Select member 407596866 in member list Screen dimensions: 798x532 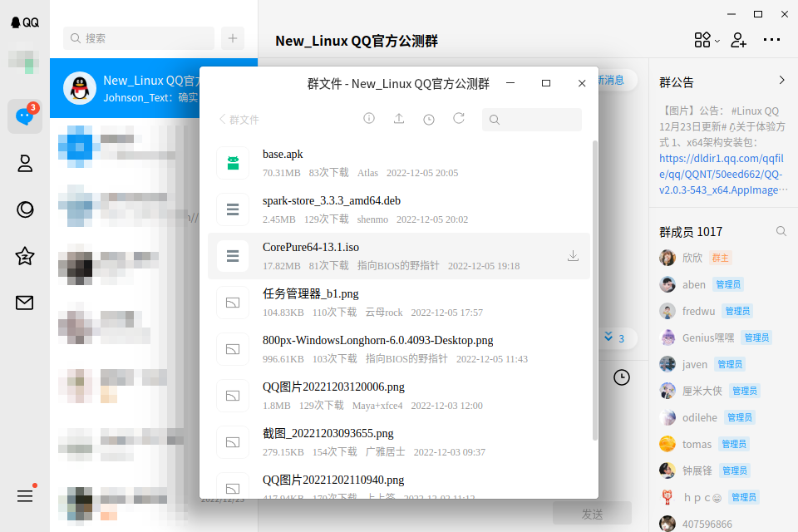coord(722,524)
